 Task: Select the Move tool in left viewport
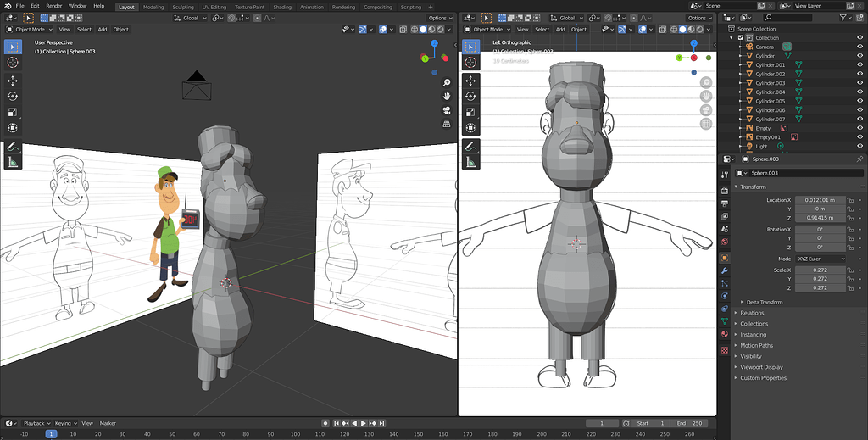(12, 81)
